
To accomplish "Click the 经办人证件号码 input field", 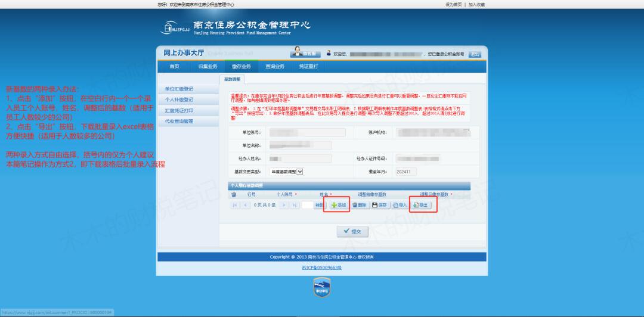I will 417,158.
